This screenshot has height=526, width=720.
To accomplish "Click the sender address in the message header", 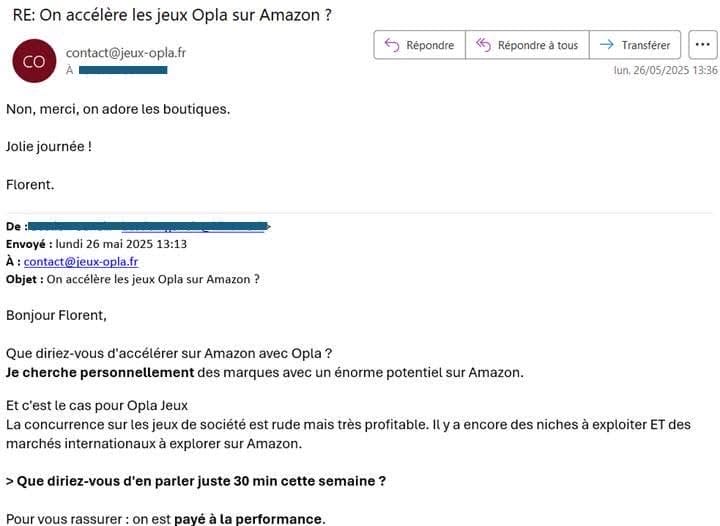I will pos(125,52).
